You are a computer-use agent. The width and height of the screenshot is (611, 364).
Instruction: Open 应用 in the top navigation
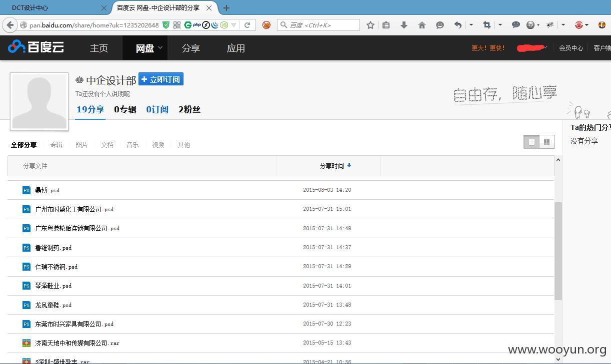click(x=236, y=48)
